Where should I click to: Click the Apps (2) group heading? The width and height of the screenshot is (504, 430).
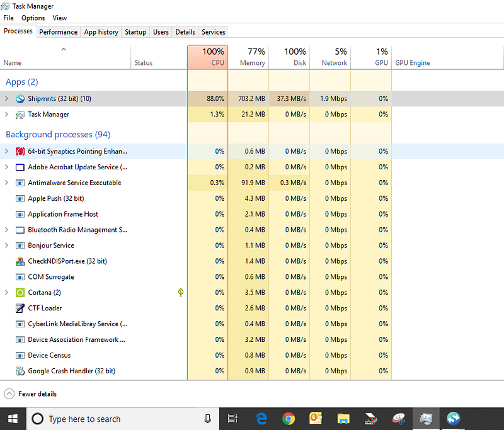[x=22, y=82]
